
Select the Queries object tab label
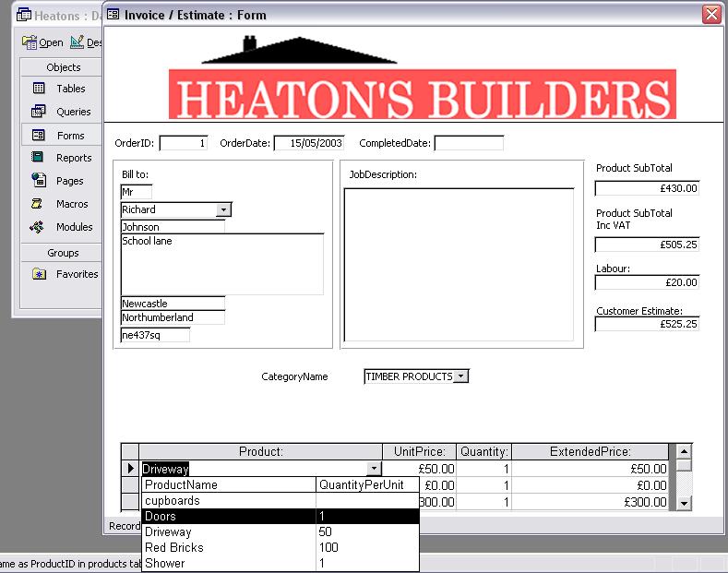[x=74, y=112]
